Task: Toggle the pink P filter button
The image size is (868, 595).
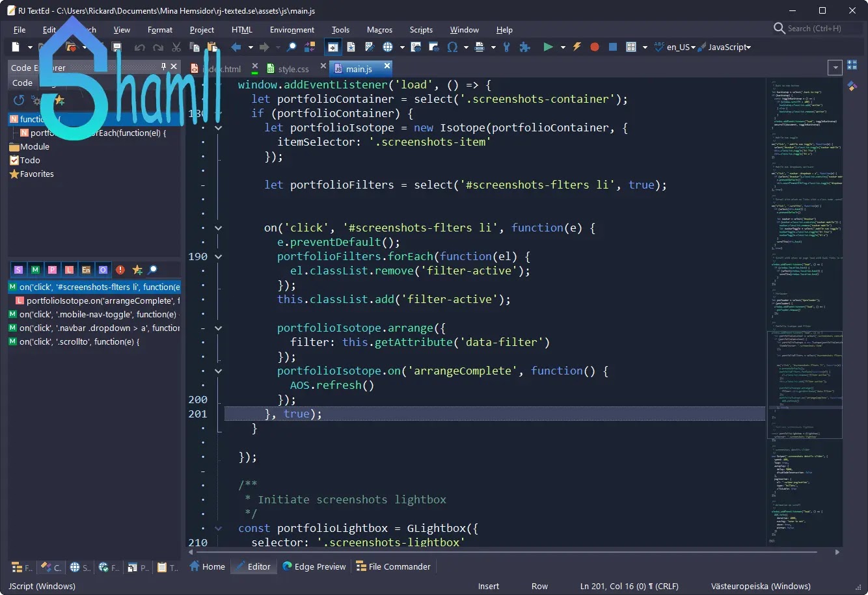Action: pos(52,270)
